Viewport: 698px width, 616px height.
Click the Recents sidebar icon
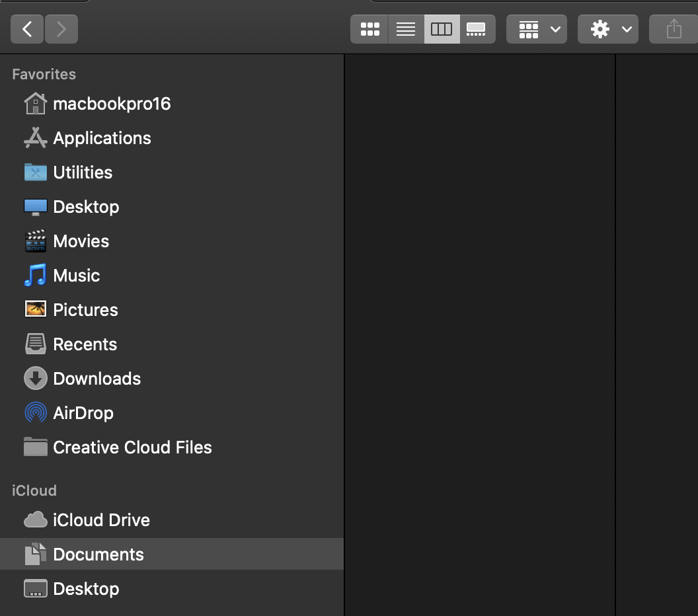pyautogui.click(x=36, y=344)
